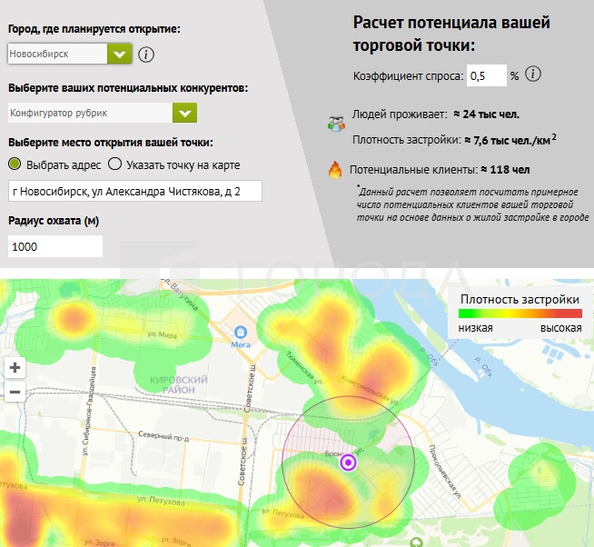Image resolution: width=594 pixels, height=547 pixels.
Task: Click the Новосибирск city field
Action: pos(58,54)
